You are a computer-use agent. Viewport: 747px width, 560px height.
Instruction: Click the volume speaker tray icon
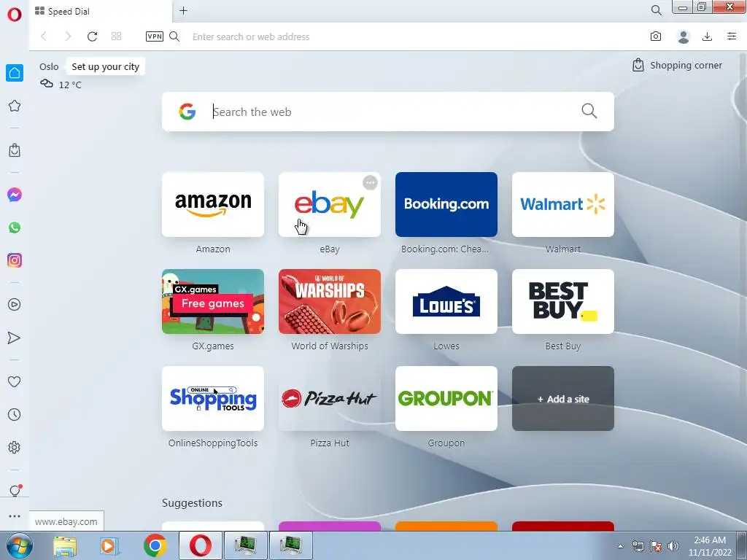click(673, 545)
